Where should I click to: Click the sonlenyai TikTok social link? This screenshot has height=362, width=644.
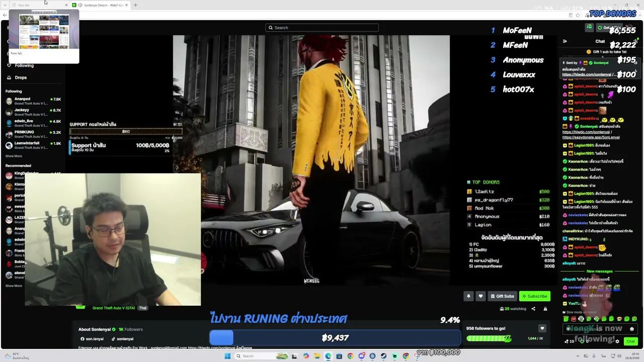pos(122,339)
